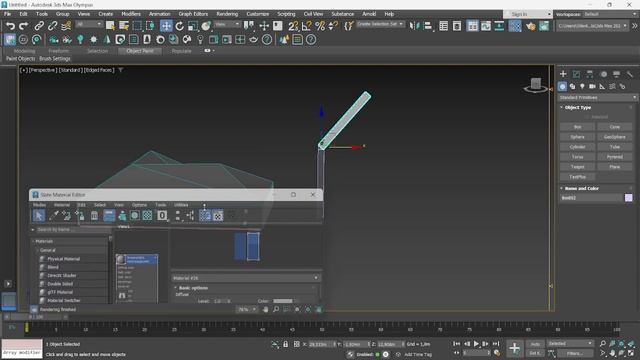Open the Select by Name dialog
Screen dimensions: 640x360
tap(124, 26)
